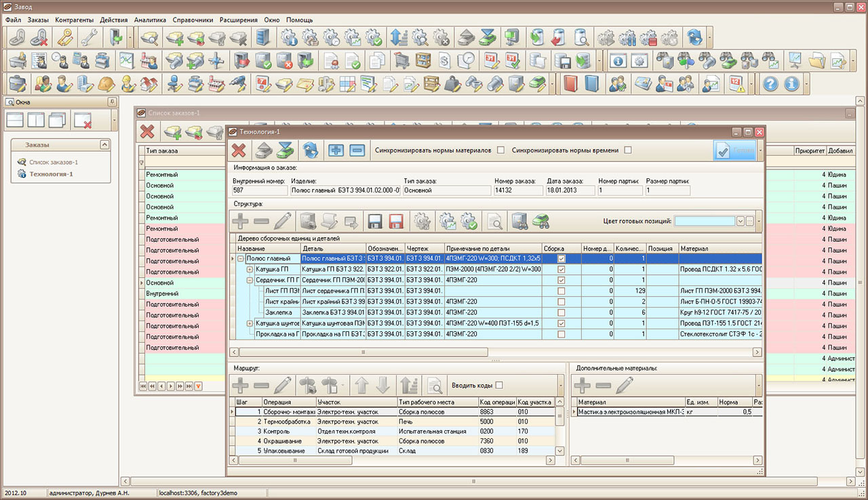The width and height of the screenshot is (868, 500).
Task: Click the Готово button
Action: (x=734, y=150)
